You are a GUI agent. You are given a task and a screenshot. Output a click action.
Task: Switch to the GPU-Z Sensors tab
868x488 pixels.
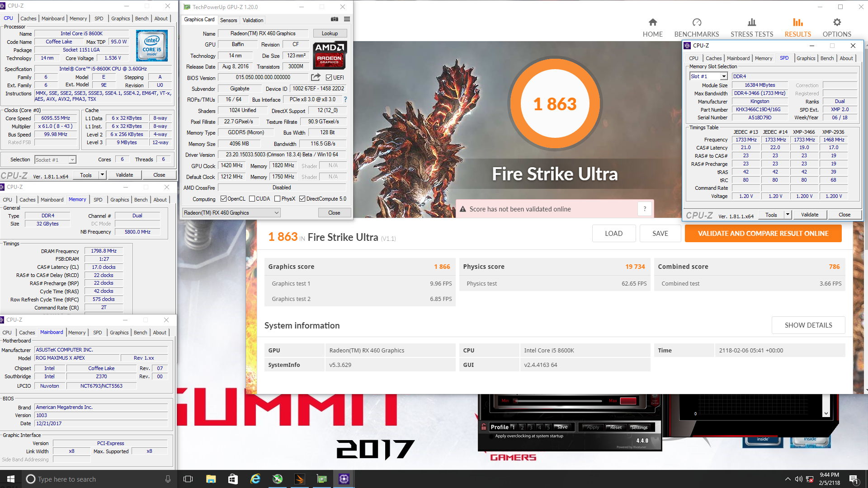click(228, 20)
